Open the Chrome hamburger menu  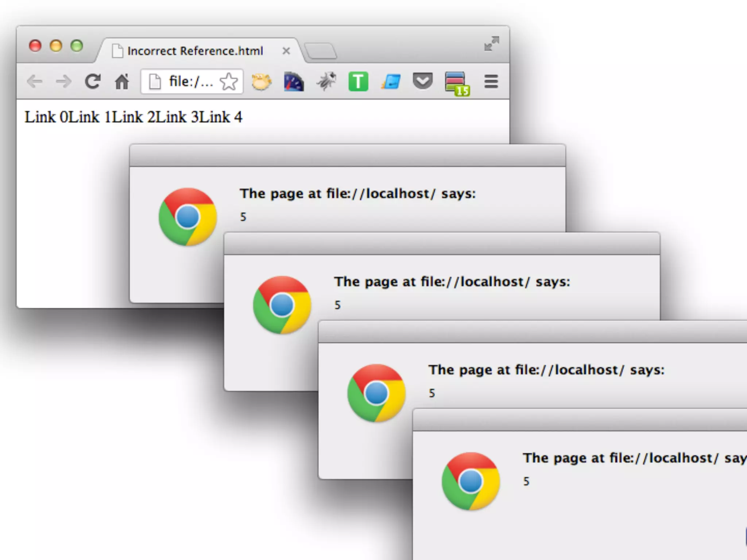[x=491, y=81]
